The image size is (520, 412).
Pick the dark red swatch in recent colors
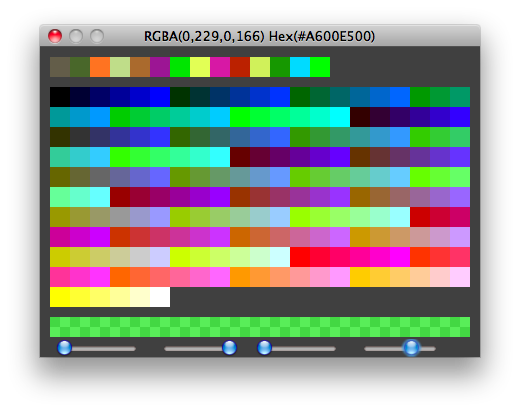(x=240, y=67)
